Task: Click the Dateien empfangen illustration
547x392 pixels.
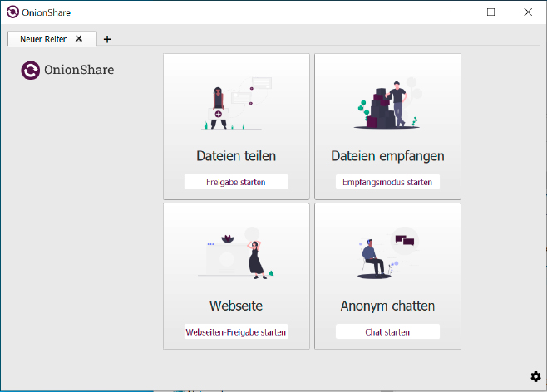Action: [x=387, y=103]
